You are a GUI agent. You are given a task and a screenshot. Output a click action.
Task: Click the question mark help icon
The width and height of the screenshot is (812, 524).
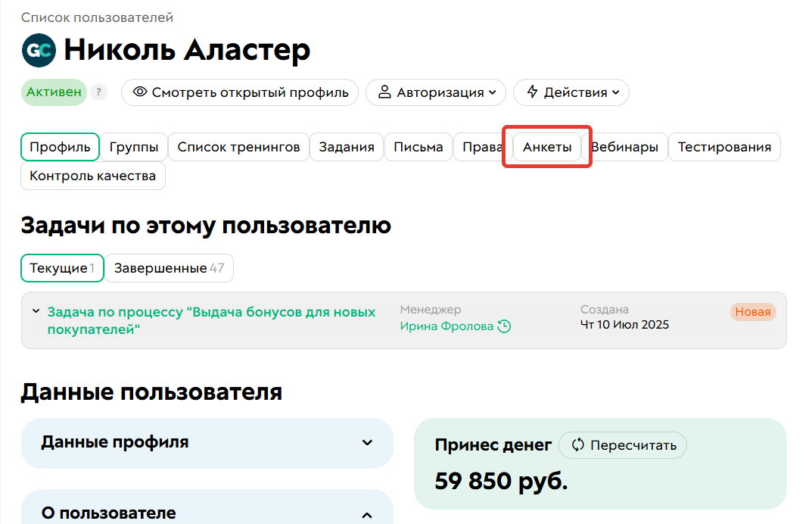pyautogui.click(x=98, y=92)
